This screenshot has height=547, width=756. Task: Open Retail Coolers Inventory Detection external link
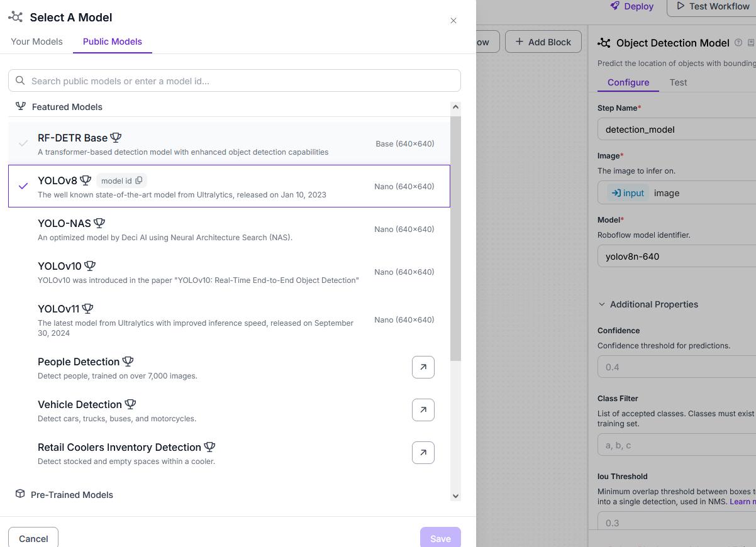tap(423, 453)
